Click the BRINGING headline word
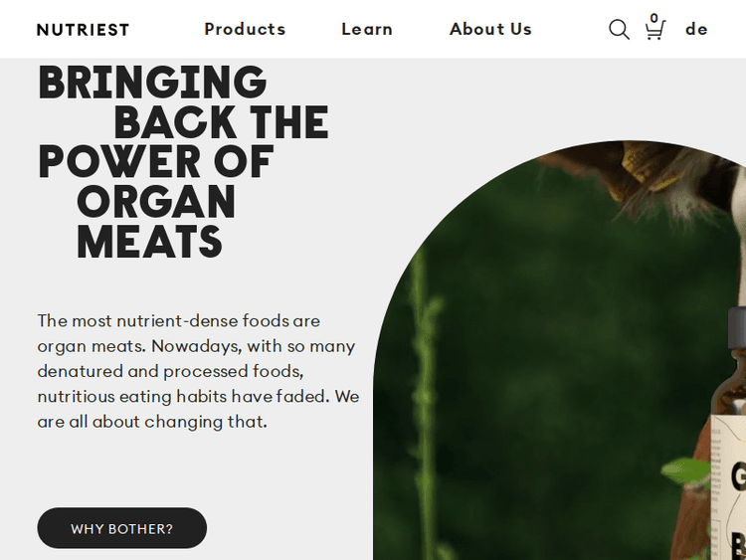This screenshot has width=746, height=560. pyautogui.click(x=152, y=83)
